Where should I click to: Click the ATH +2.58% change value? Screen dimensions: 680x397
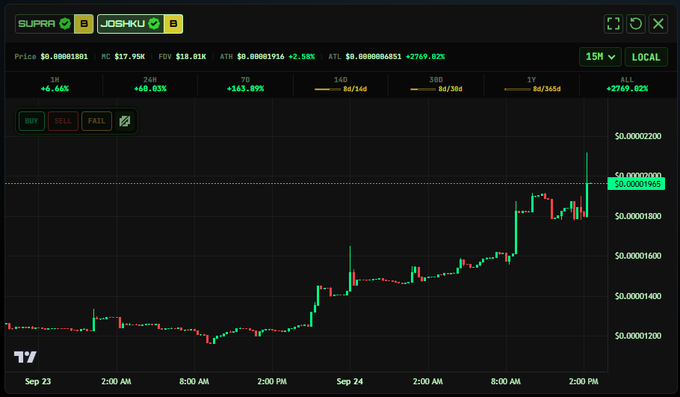point(301,57)
